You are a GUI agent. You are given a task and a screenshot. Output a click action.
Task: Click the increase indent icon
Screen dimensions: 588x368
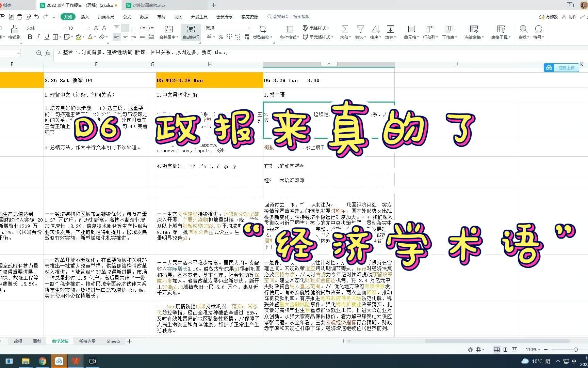pos(151,28)
